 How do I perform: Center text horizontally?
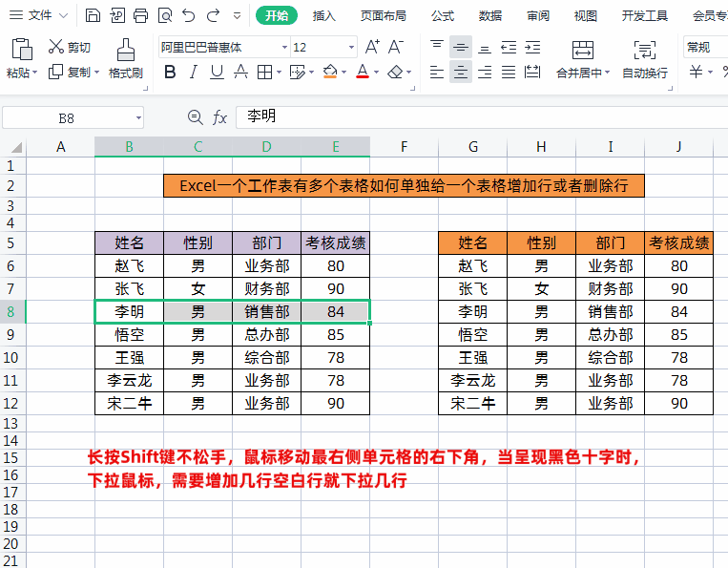[x=461, y=72]
